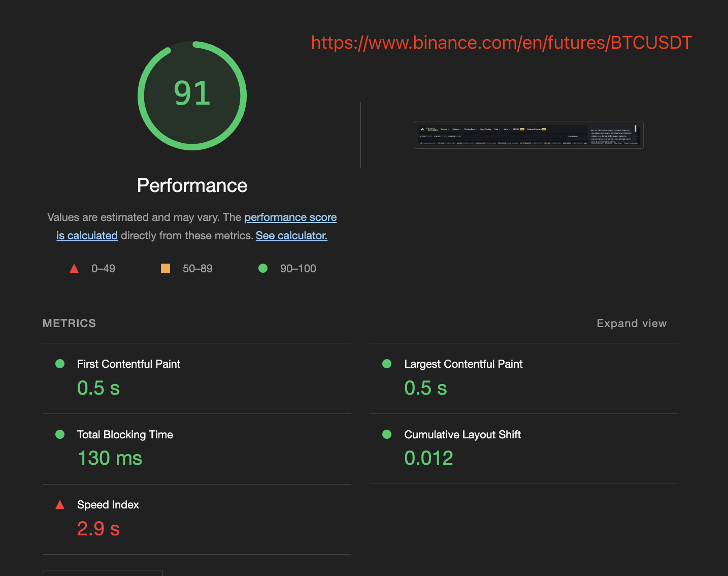
Task: Click the 91 performance score gauge
Action: (x=192, y=95)
